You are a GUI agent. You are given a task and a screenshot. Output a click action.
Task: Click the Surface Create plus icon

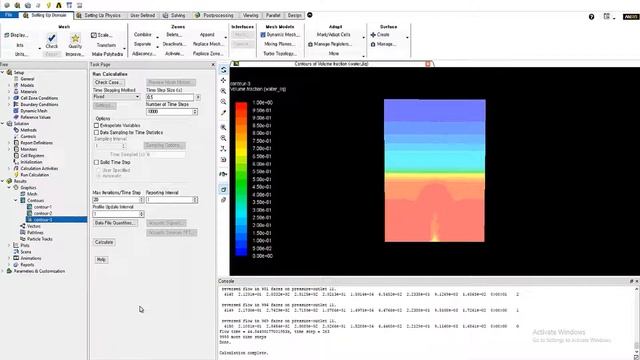click(373, 35)
